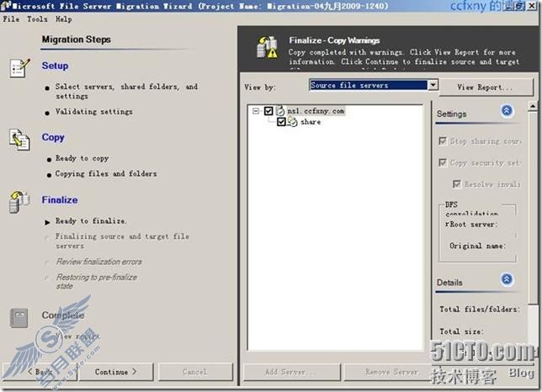Open the View by dropdown arrow
The width and height of the screenshot is (542, 392).
tap(433, 85)
